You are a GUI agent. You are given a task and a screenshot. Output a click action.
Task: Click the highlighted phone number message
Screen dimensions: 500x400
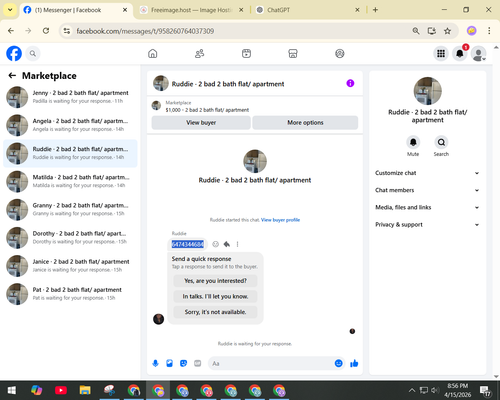point(188,244)
